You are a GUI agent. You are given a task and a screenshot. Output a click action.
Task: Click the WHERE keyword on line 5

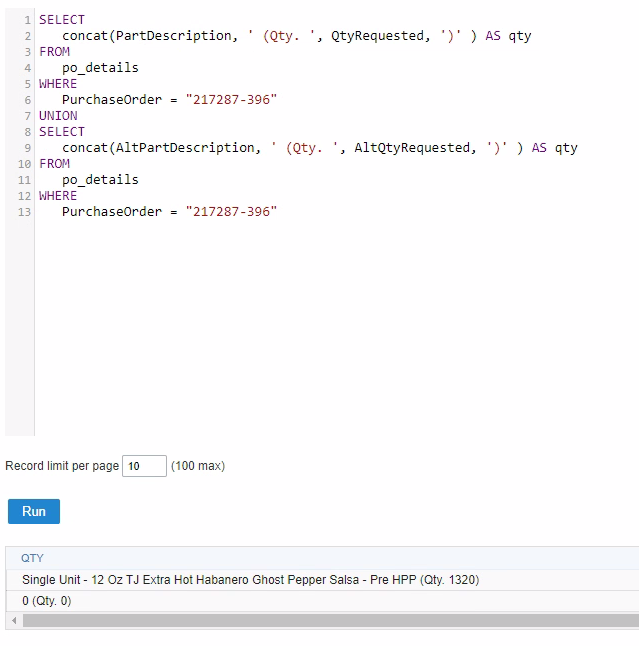pyautogui.click(x=58, y=84)
